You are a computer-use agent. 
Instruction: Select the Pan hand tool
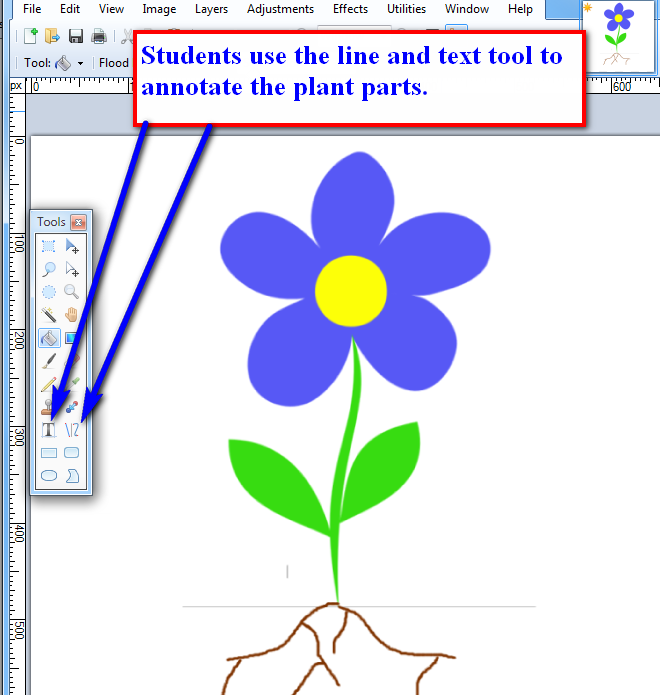pos(72,315)
